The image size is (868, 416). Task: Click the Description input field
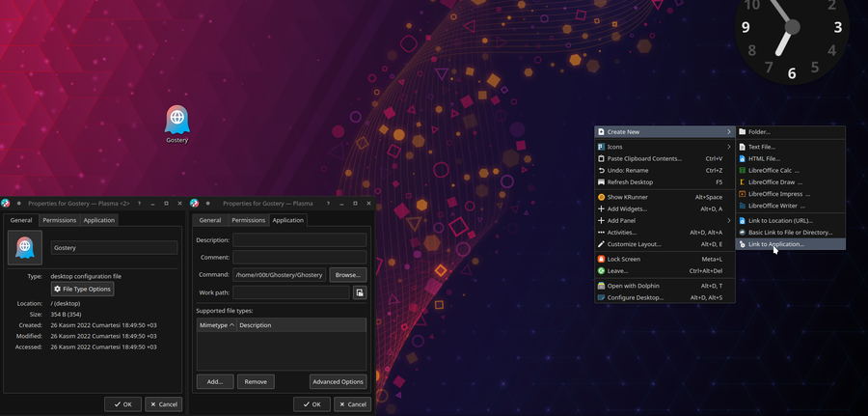(x=299, y=239)
